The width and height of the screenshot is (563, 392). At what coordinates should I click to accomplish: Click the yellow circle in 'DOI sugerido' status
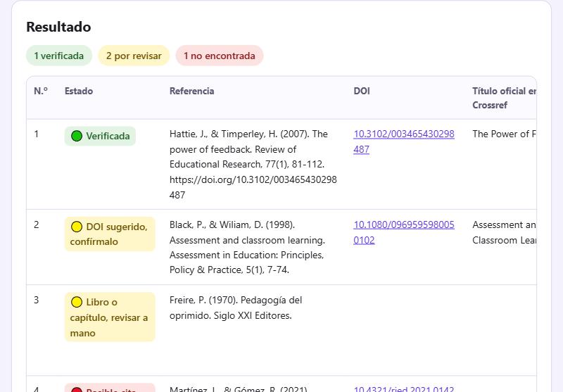pos(77,227)
